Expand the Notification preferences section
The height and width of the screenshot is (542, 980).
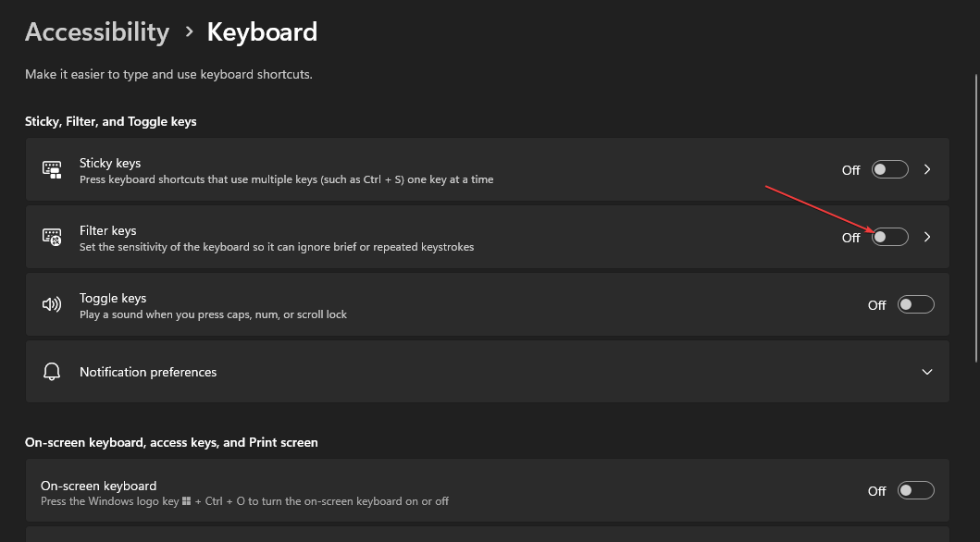927,372
